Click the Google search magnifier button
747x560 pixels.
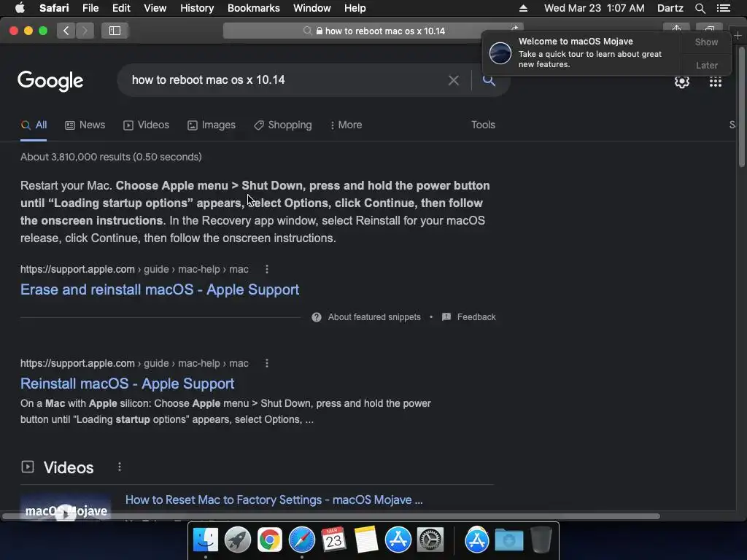[489, 80]
